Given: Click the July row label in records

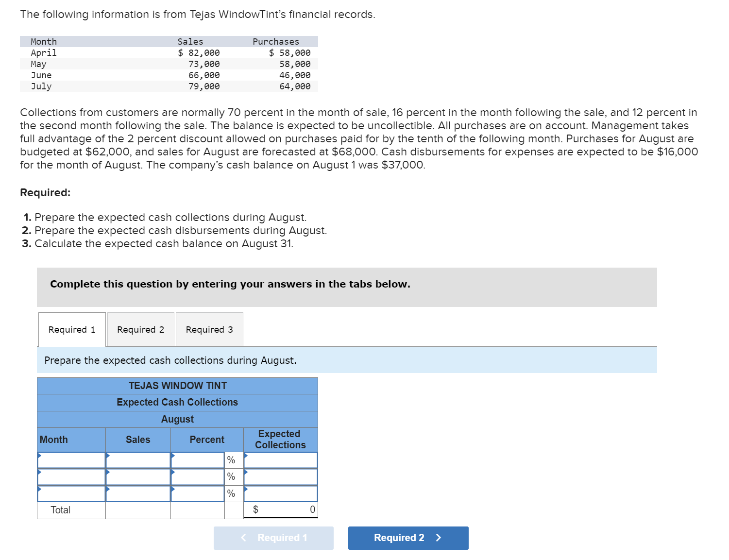Looking at the screenshot, I should 41,86.
